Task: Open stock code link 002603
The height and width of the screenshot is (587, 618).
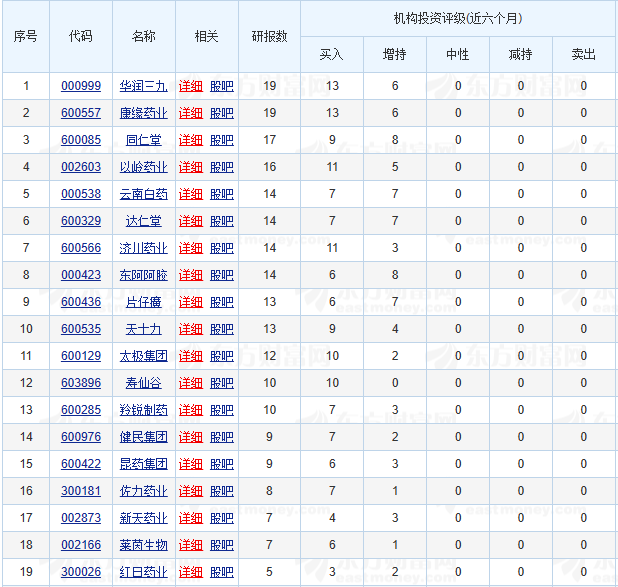Action: click(81, 167)
